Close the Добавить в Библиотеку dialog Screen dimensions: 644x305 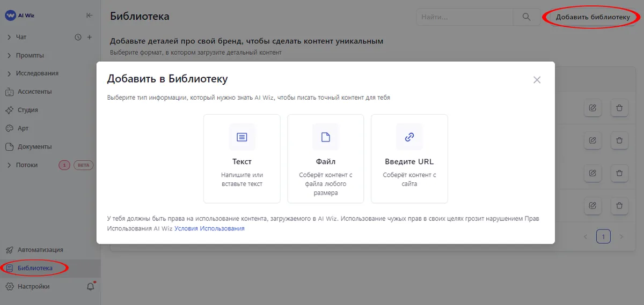(537, 80)
